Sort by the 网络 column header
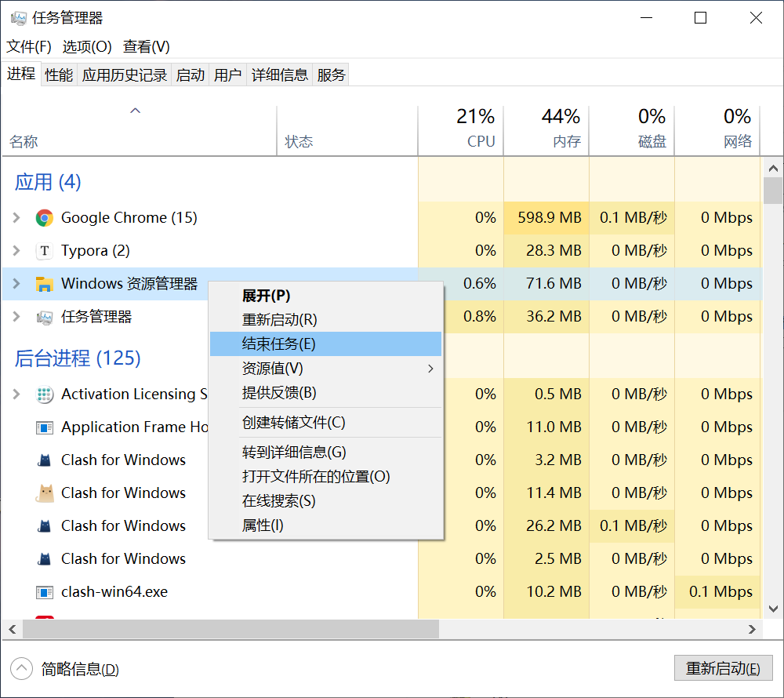Viewport: 784px width, 698px height. click(717, 130)
